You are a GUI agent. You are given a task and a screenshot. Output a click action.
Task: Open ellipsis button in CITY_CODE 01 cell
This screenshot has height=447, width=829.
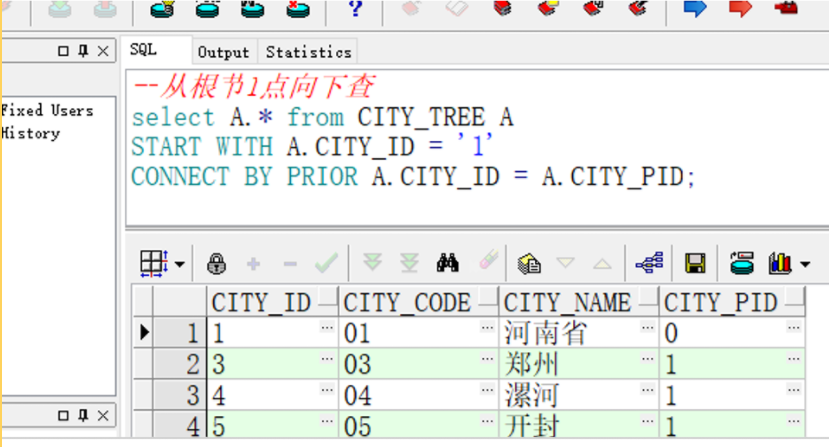[487, 327]
